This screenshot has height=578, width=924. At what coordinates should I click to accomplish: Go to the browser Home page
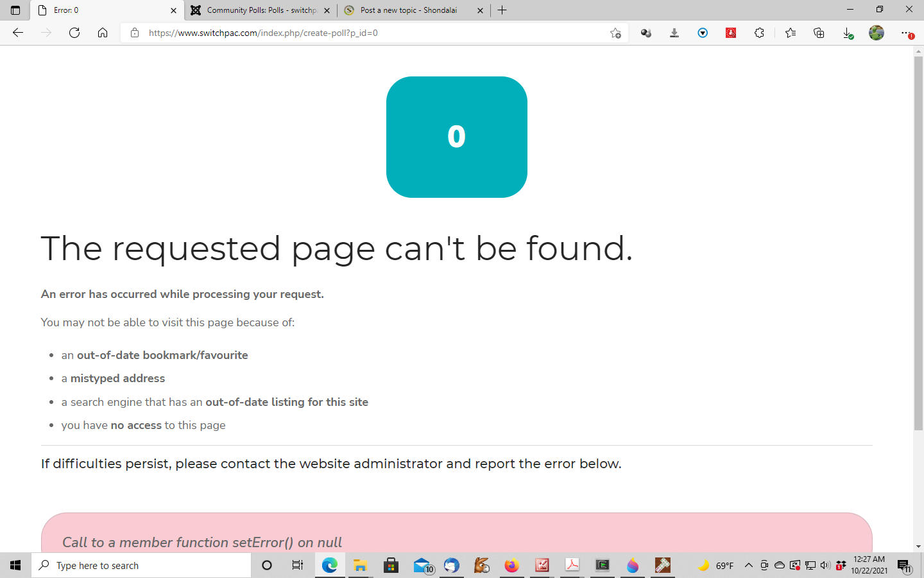coord(103,33)
